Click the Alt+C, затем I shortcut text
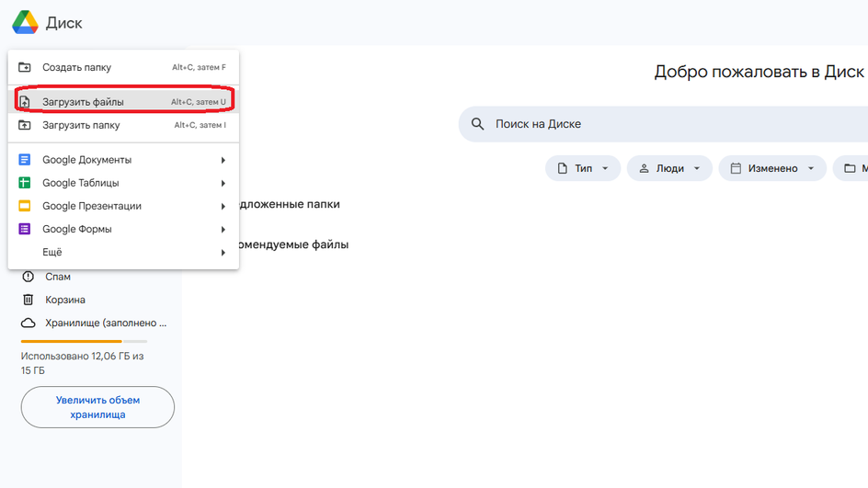This screenshot has width=868, height=488. click(x=200, y=125)
